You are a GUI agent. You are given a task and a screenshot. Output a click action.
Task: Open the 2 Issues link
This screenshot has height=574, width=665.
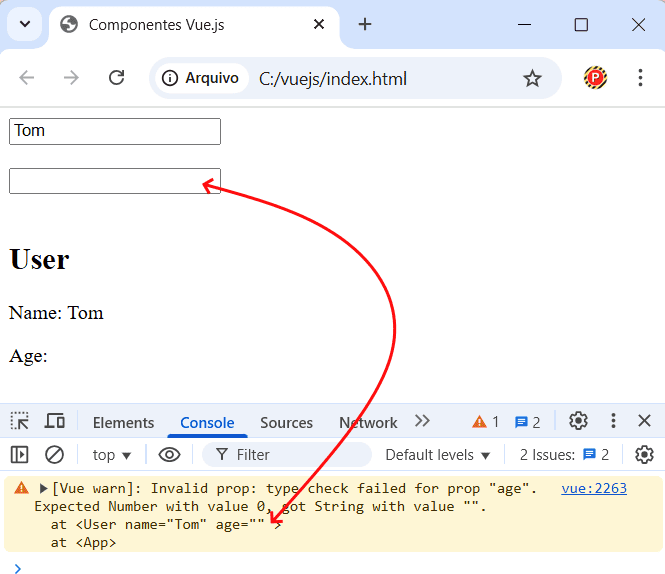click(x=564, y=455)
